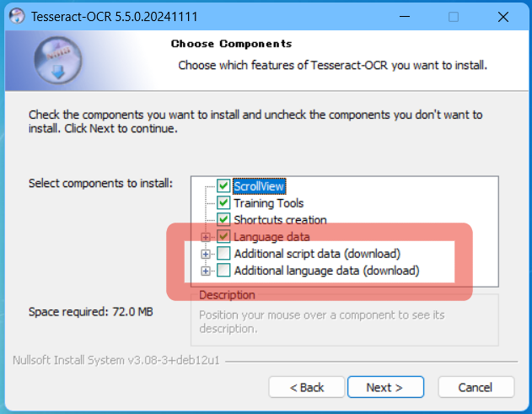532x414 pixels.
Task: Check the Additional language data (download) checkbox
Action: pyautogui.click(x=223, y=271)
